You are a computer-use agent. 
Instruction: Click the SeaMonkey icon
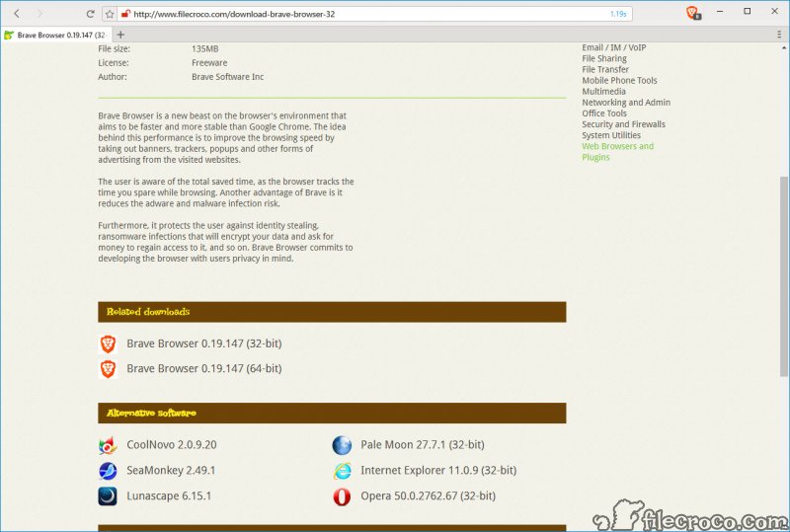click(108, 471)
